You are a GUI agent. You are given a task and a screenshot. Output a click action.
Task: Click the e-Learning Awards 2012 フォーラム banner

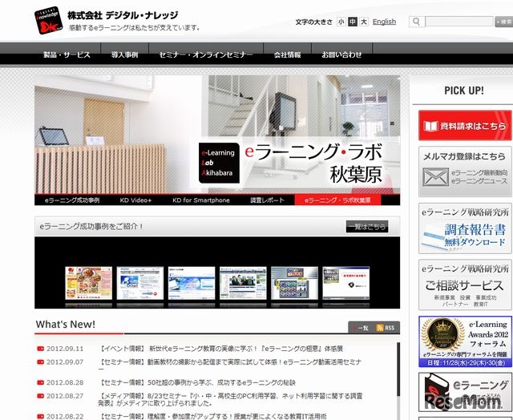coord(465,341)
